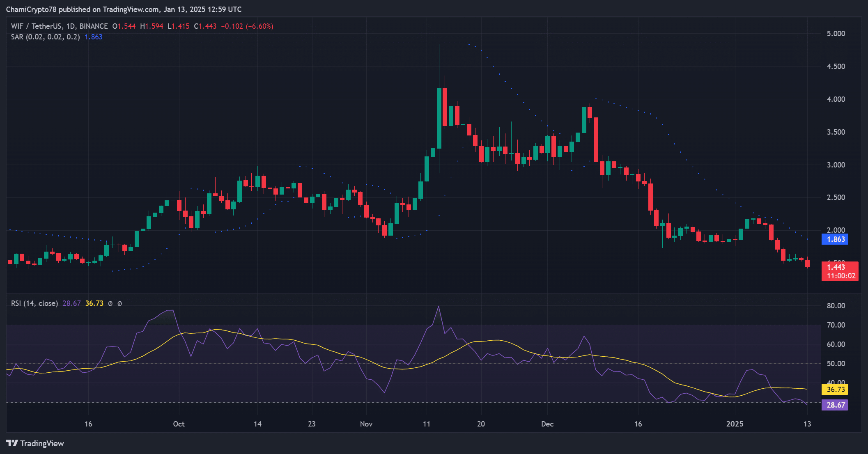868x454 pixels.
Task: Click the 2025 label on the date axis
Action: (x=735, y=424)
